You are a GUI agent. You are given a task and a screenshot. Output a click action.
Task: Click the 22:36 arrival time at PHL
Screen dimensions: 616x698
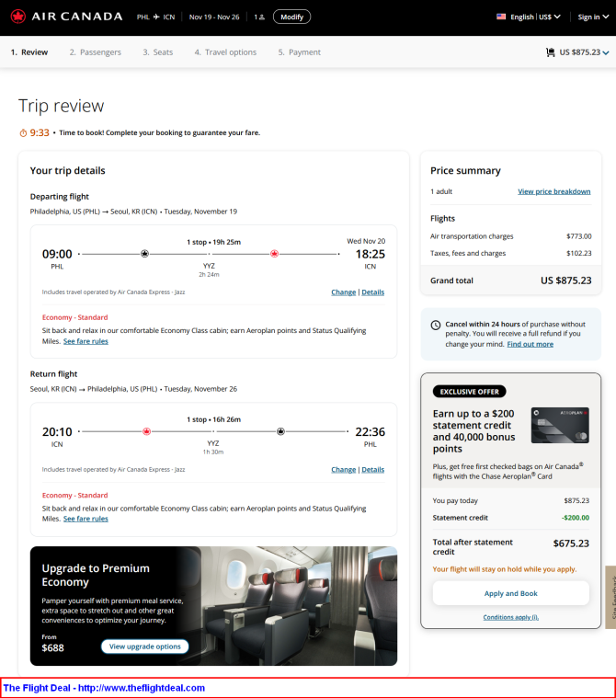click(x=370, y=432)
